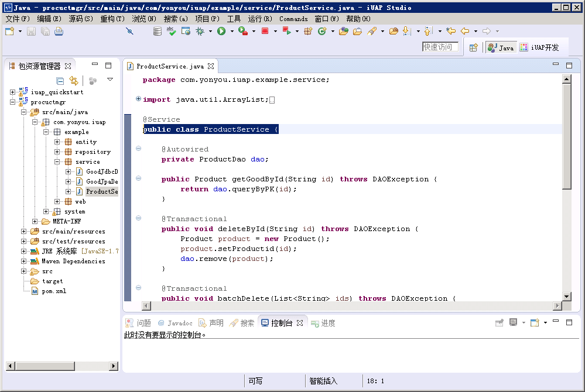Viewport: 585px width, 392px height.
Task: Click the red Stop square icon
Action: pyautogui.click(x=265, y=32)
